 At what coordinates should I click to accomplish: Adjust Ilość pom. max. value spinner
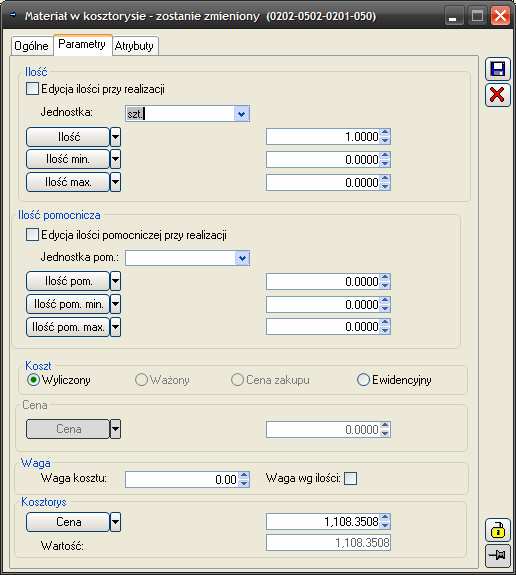(x=385, y=327)
